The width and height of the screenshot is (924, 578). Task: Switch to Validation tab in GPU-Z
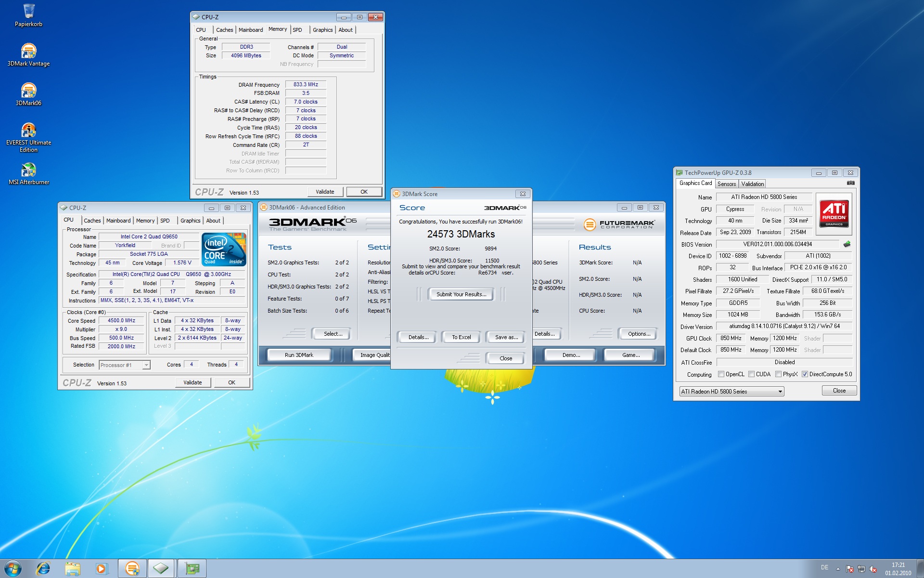pyautogui.click(x=752, y=184)
